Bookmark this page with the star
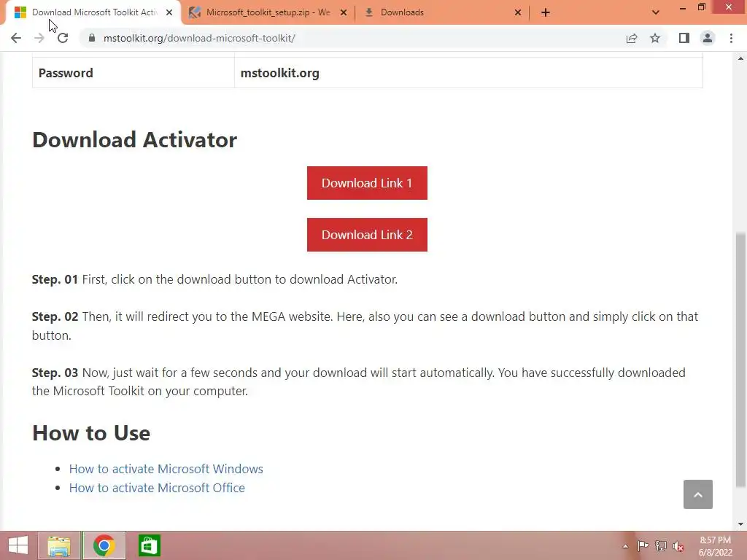This screenshot has height=560, width=747. (x=655, y=38)
